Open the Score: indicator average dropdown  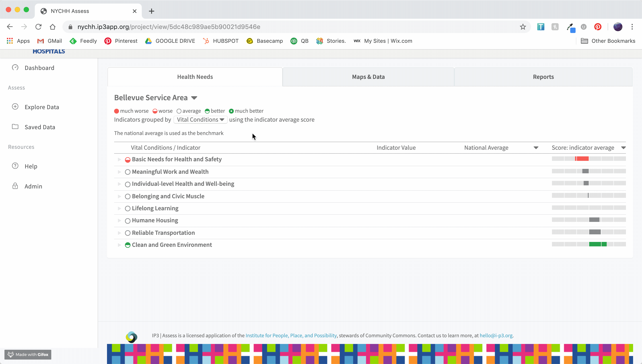(x=623, y=148)
